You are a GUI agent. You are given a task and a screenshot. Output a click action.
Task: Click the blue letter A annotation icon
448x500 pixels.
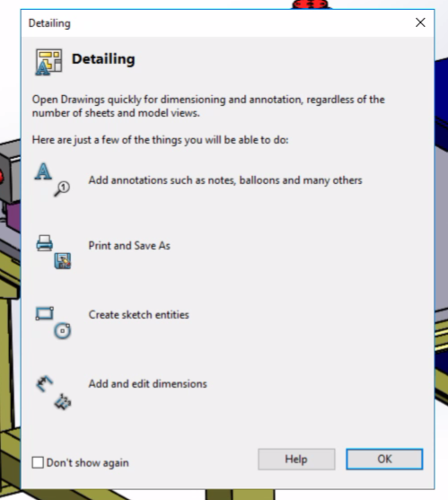(43, 172)
